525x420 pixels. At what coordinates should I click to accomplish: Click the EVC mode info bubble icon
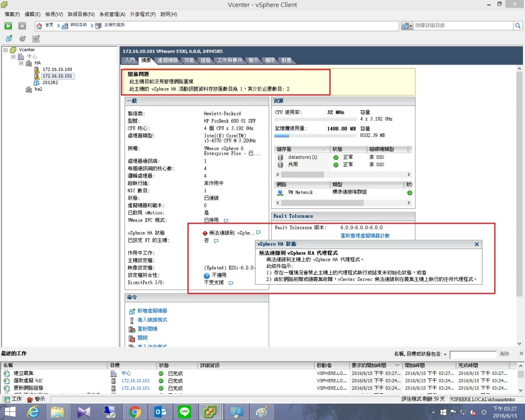pos(226,221)
